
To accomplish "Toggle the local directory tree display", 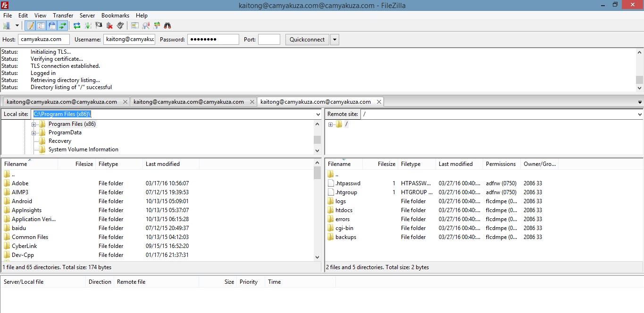I will (x=41, y=25).
